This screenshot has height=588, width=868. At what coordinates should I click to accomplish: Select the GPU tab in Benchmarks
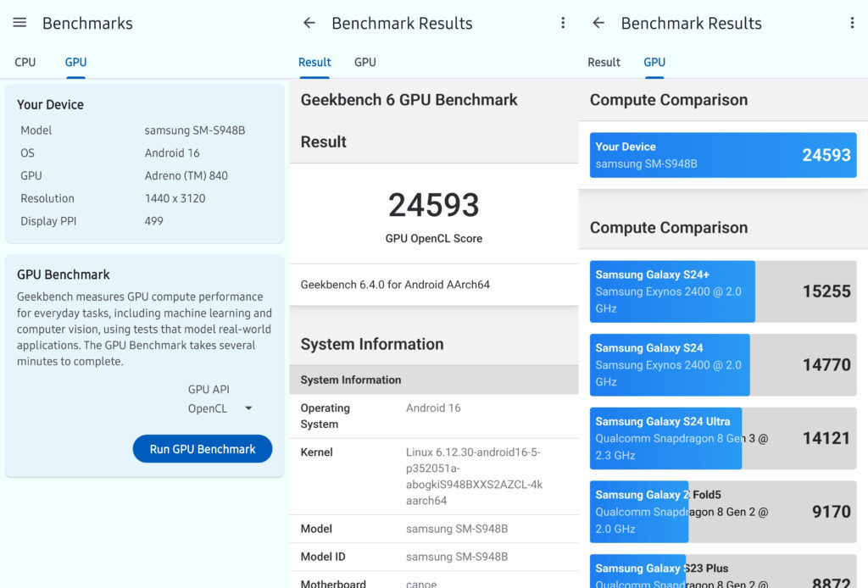[75, 62]
